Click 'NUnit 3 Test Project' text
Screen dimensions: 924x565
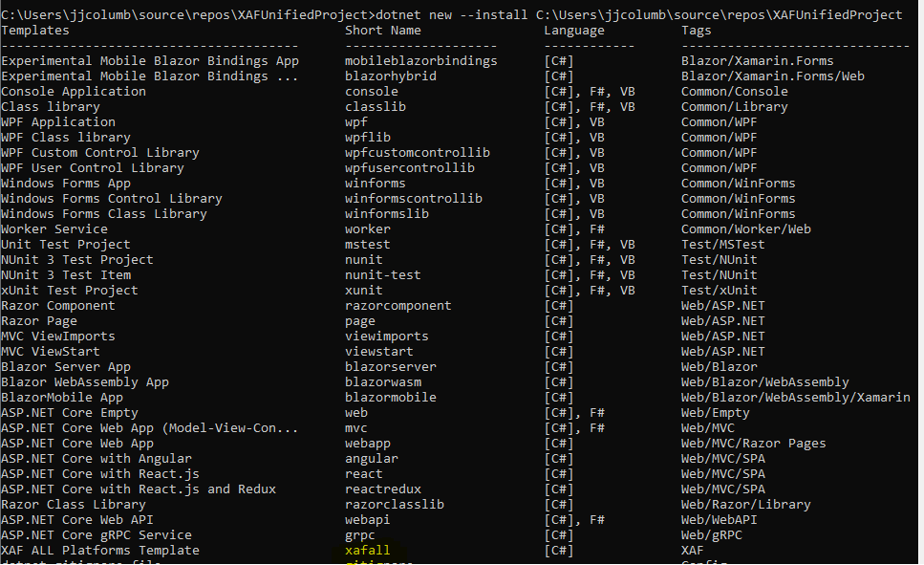click(x=77, y=260)
